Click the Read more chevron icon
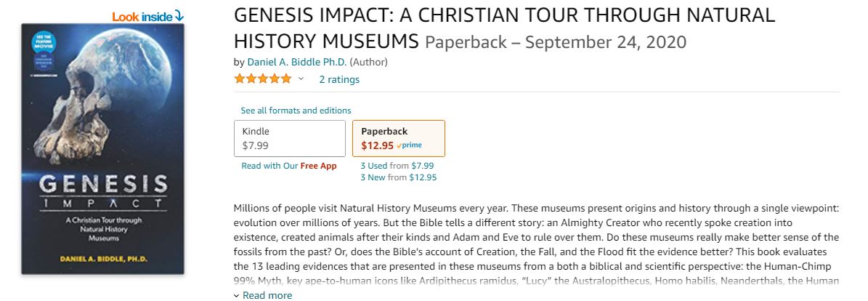This screenshot has width=868, height=301. [x=236, y=296]
